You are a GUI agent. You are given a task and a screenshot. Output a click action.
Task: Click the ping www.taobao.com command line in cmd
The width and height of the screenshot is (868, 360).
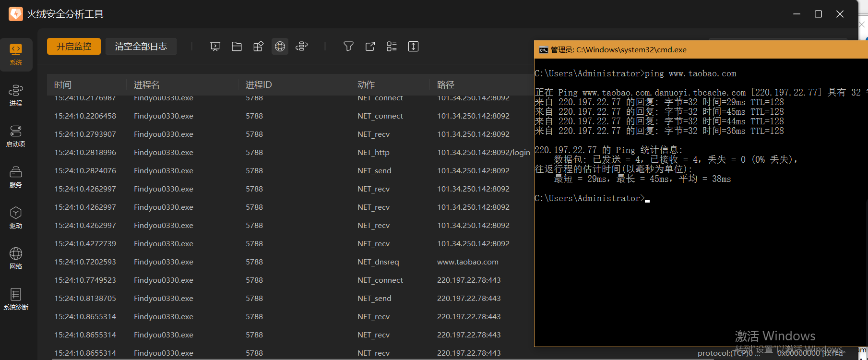tap(635, 73)
